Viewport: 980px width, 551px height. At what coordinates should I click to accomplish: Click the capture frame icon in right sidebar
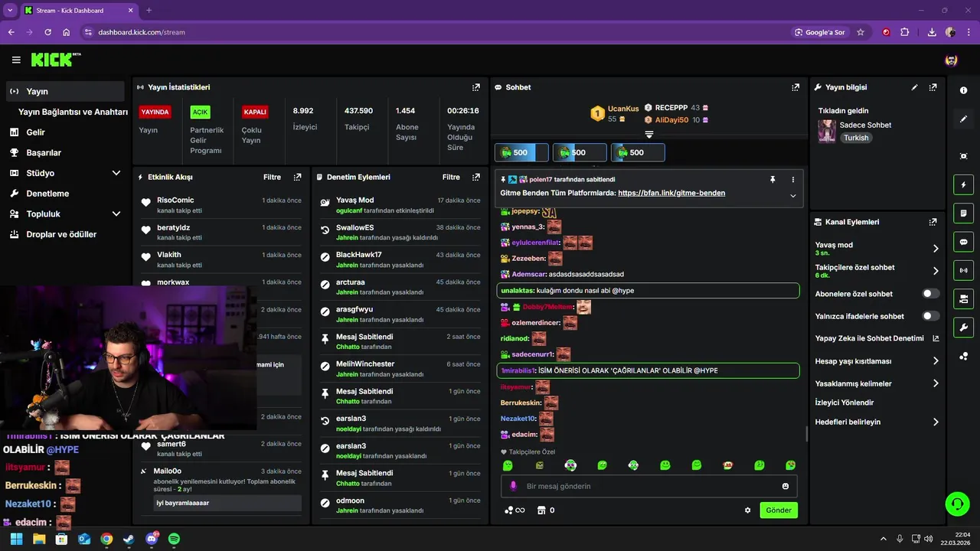point(963,156)
